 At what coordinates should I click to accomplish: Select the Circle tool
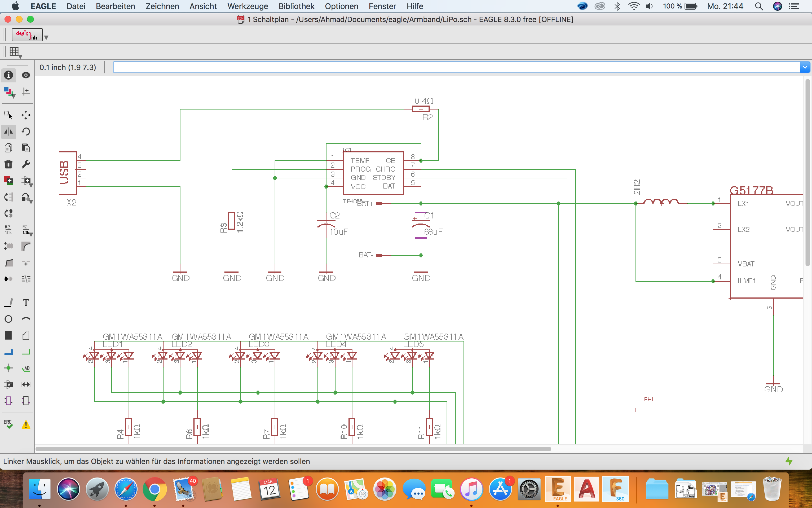(9, 319)
